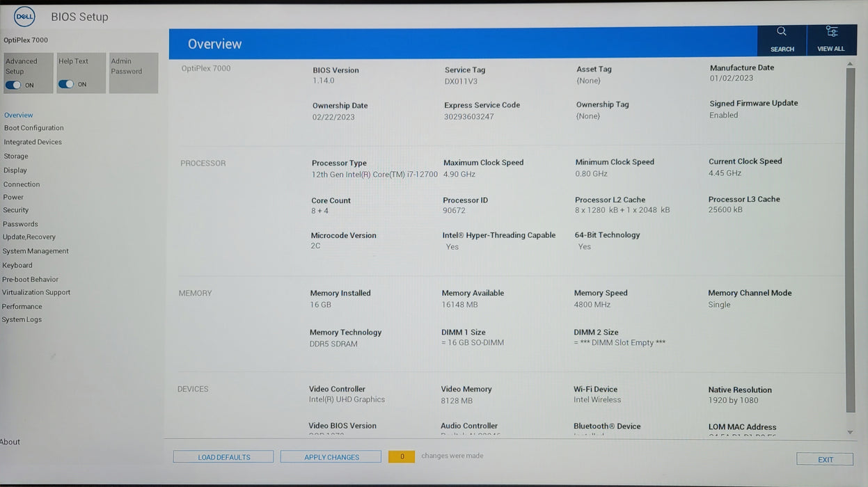Click Maximum Clock Speed 4.90 GHz
This screenshot has height=487, width=868.
[x=459, y=175]
